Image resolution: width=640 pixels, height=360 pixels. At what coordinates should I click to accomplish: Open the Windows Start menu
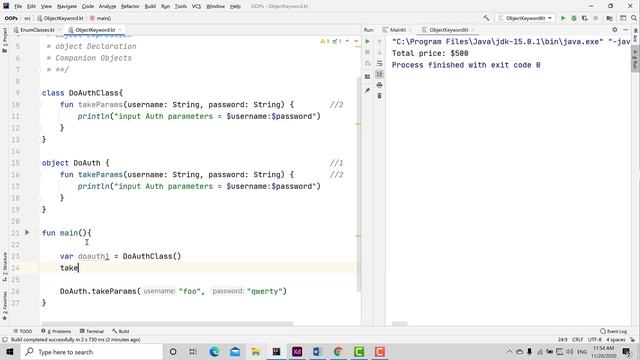pyautogui.click(x=10, y=352)
